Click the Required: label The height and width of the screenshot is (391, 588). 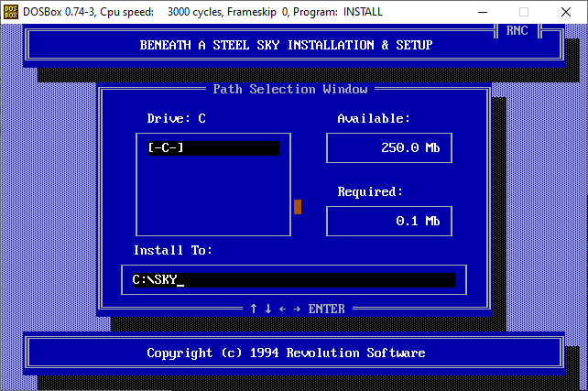point(370,191)
